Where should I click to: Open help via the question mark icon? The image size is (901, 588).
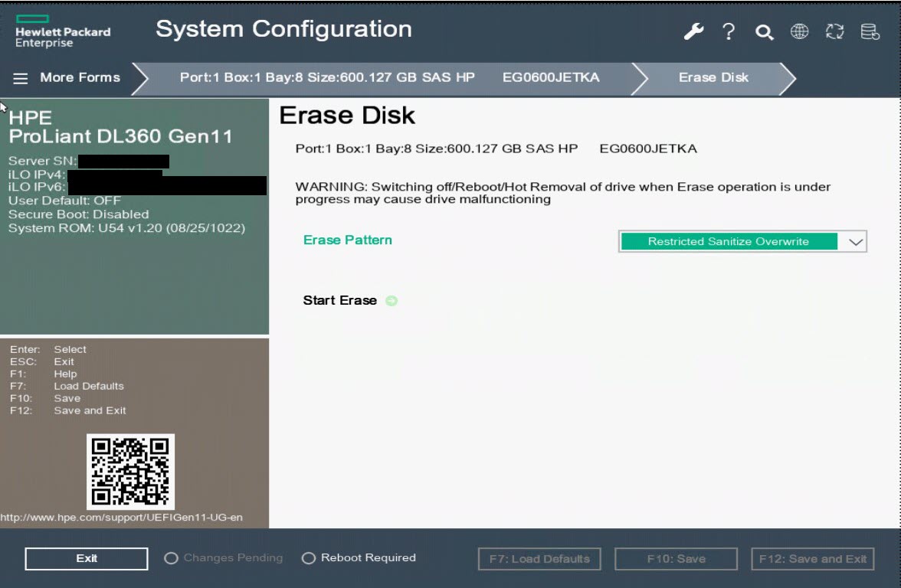(x=728, y=32)
